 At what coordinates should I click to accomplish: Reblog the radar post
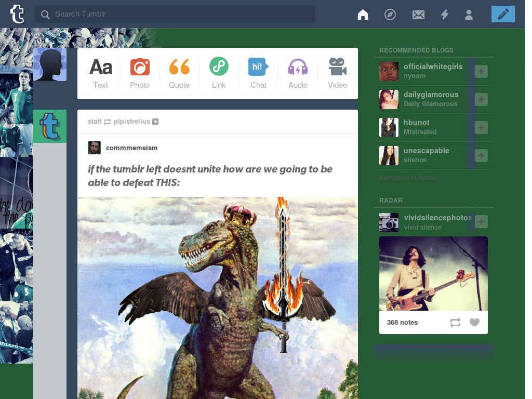[455, 322]
